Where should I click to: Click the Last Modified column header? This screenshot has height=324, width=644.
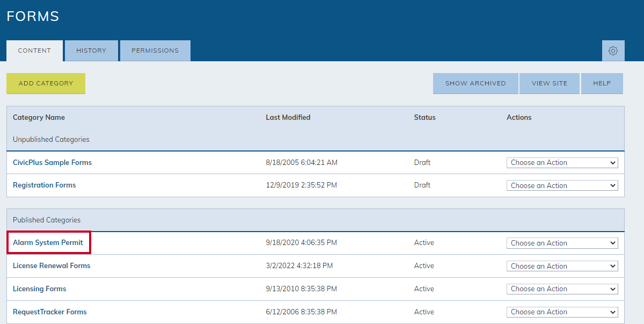(x=288, y=117)
